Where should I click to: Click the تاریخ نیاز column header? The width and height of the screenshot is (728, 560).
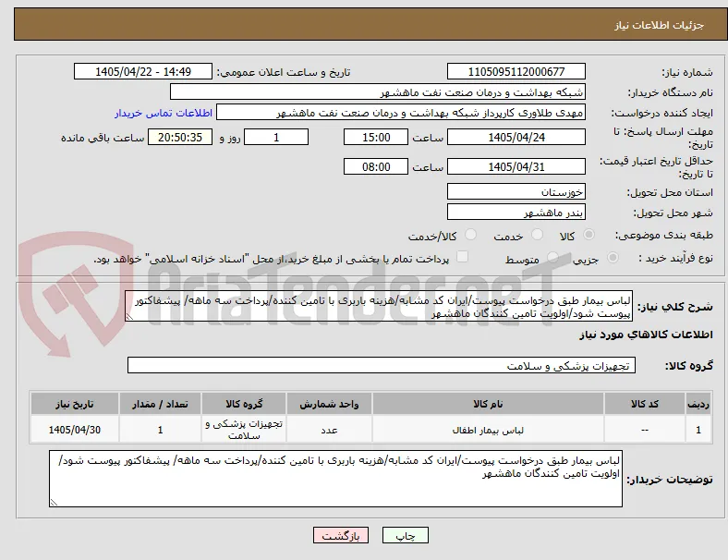click(75, 404)
